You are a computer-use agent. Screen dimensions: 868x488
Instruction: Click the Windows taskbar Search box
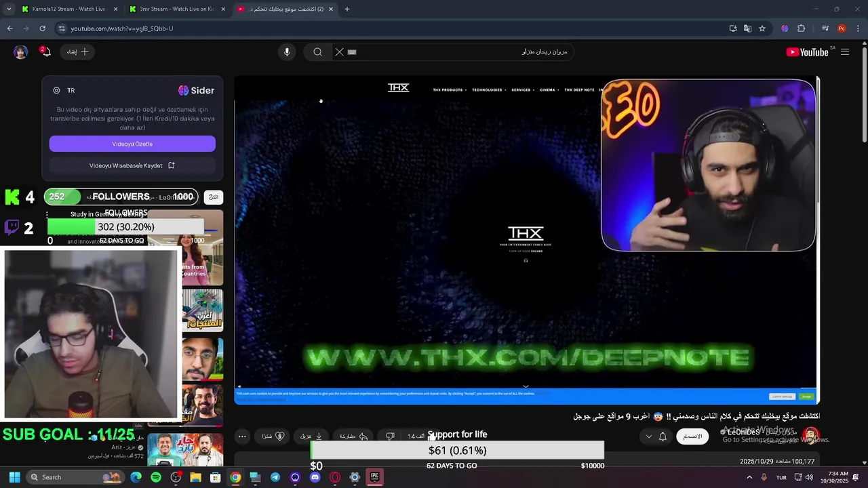click(75, 477)
